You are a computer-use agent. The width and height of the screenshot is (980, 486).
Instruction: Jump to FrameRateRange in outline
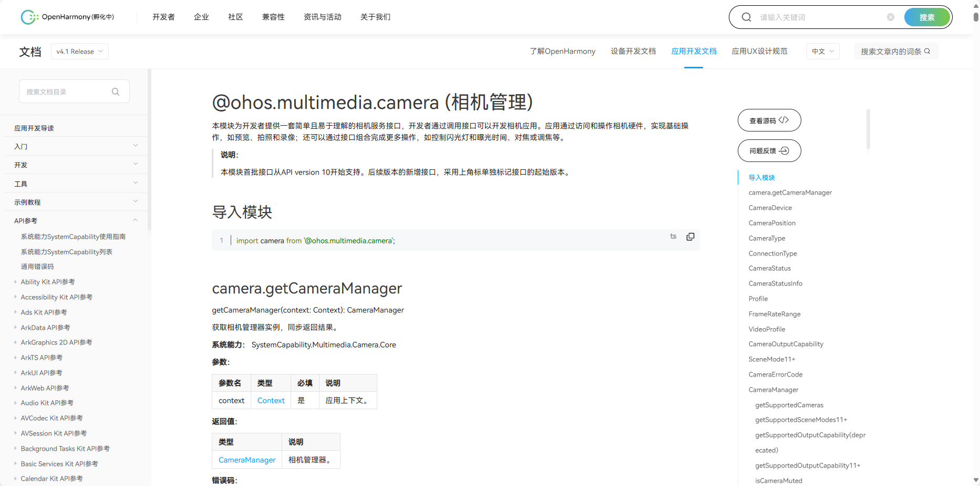[x=775, y=314]
